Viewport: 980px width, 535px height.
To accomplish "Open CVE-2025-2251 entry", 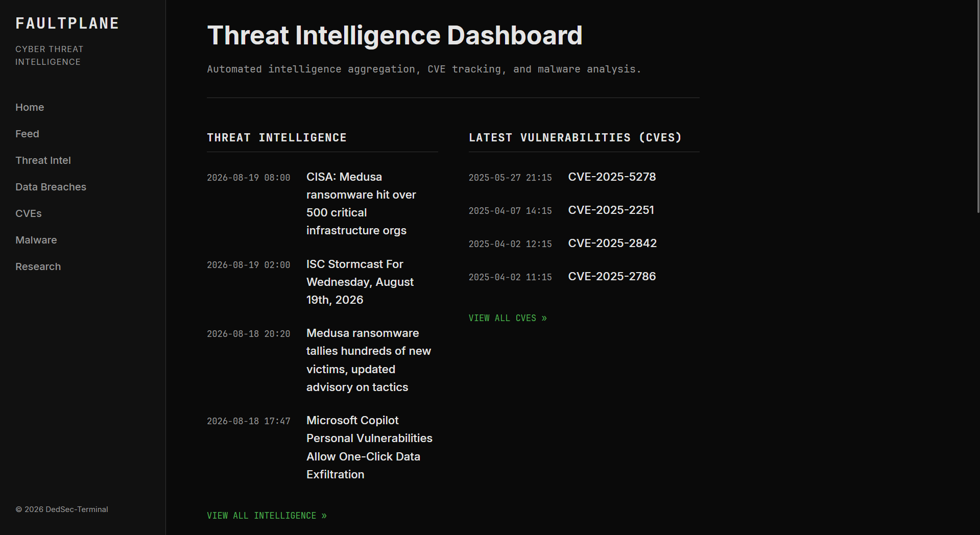I will click(611, 210).
